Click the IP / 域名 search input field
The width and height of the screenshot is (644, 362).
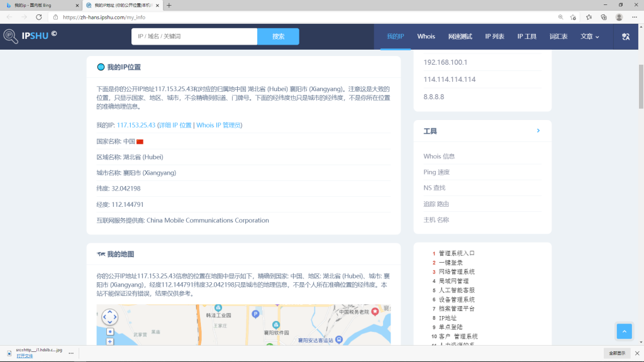[x=194, y=36]
